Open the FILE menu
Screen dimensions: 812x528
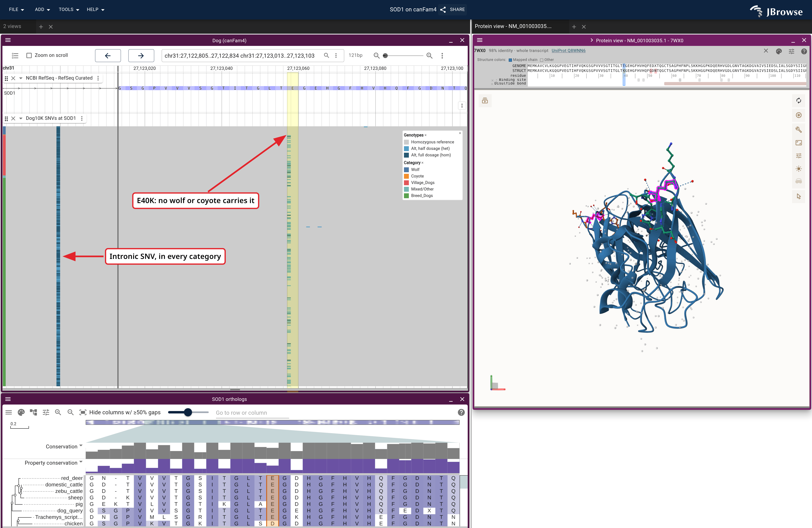16,10
